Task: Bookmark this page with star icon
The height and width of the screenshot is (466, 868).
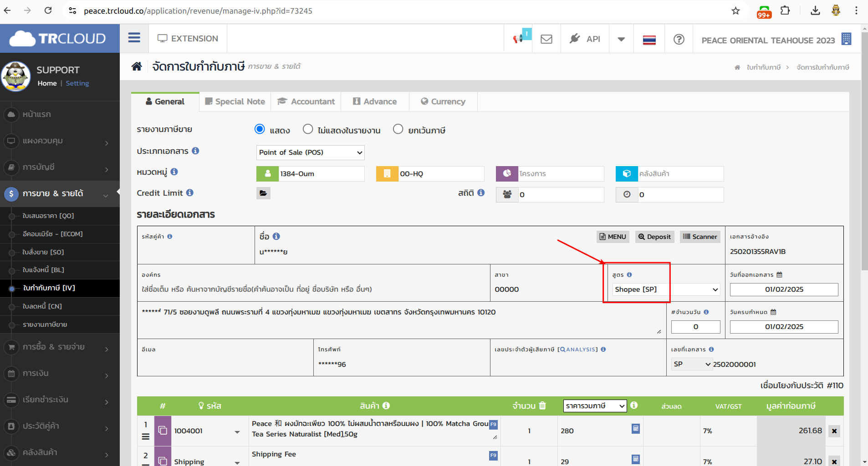Action: (735, 10)
